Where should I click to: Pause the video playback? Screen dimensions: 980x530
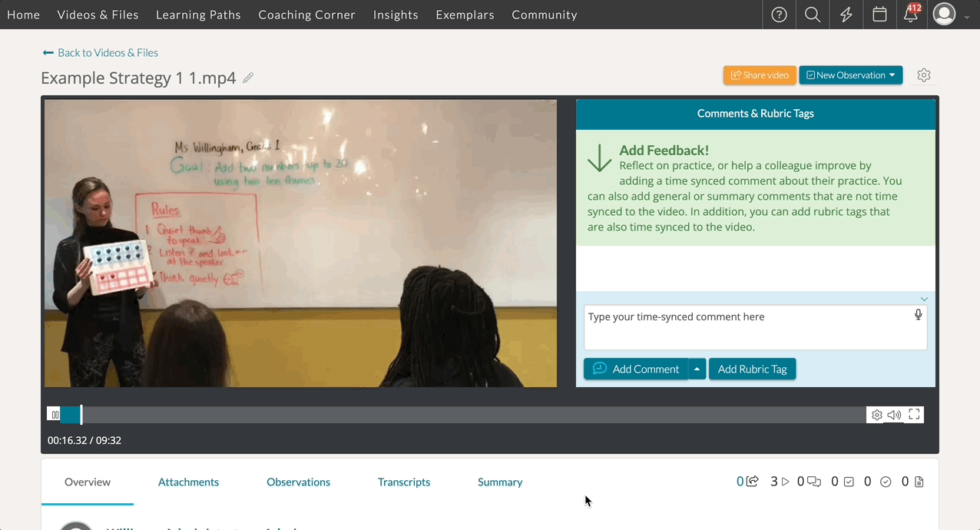point(55,415)
